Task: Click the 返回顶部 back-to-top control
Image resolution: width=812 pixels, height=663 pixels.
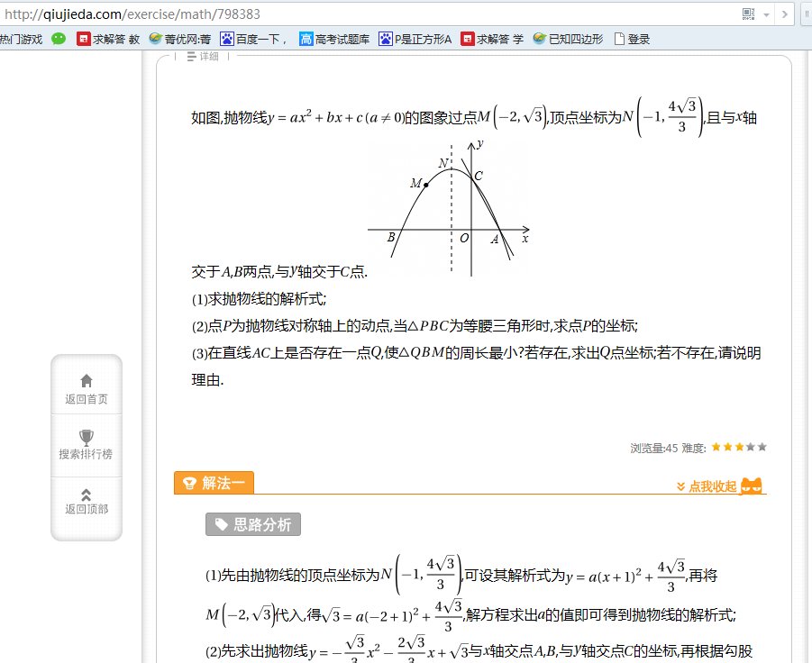Action: click(x=86, y=503)
